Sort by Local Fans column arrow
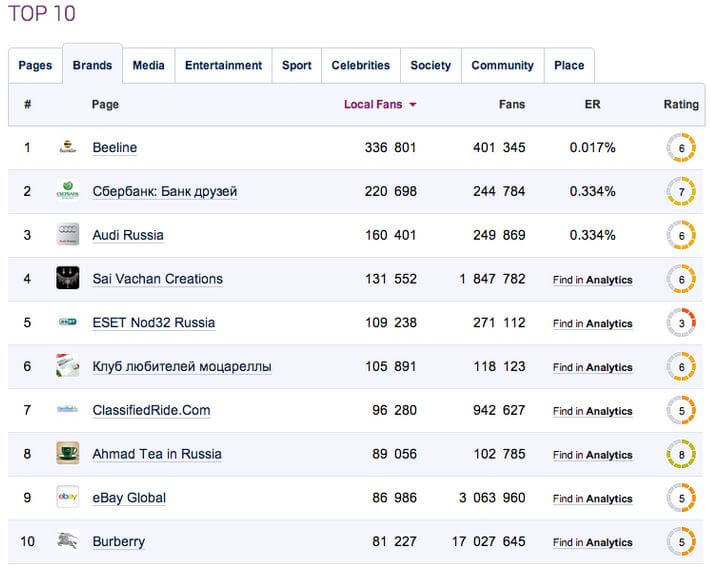710x567 pixels. (x=412, y=104)
